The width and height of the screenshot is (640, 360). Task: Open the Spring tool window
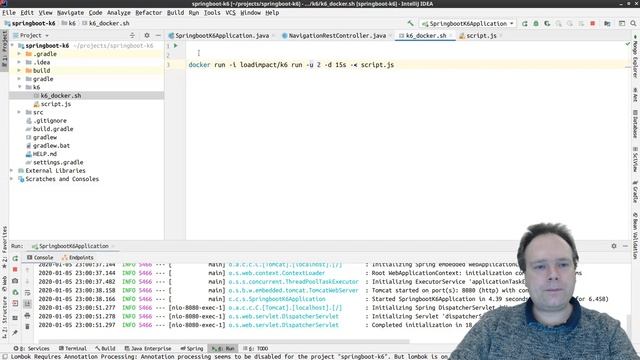pyautogui.click(x=192, y=349)
